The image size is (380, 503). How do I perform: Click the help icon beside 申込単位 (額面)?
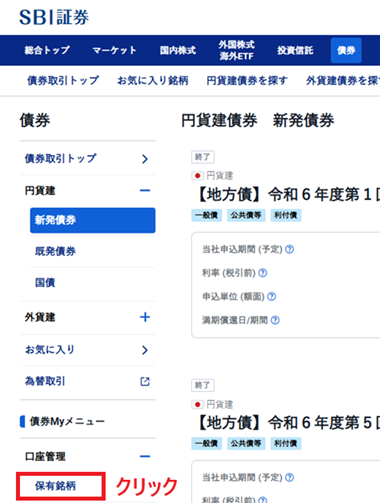[x=272, y=296]
